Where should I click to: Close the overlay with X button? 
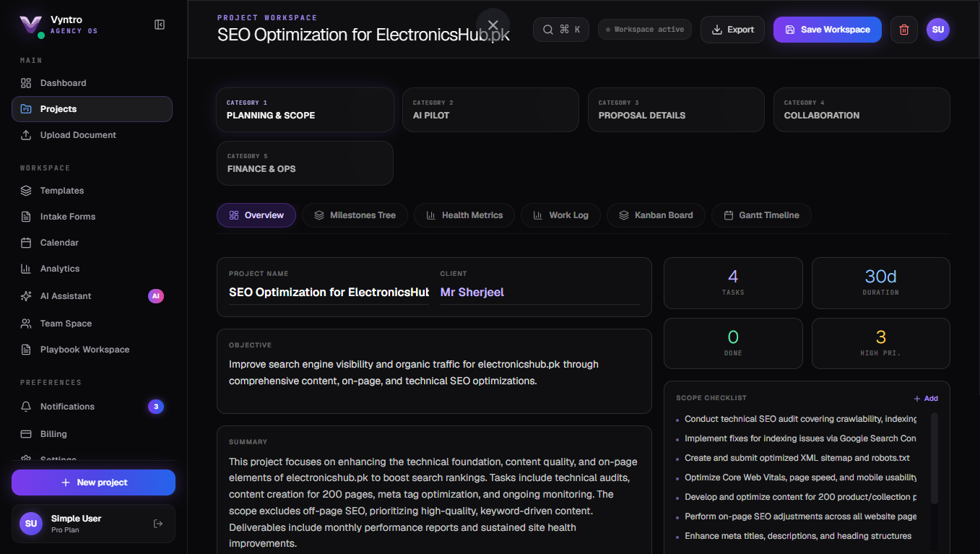493,25
